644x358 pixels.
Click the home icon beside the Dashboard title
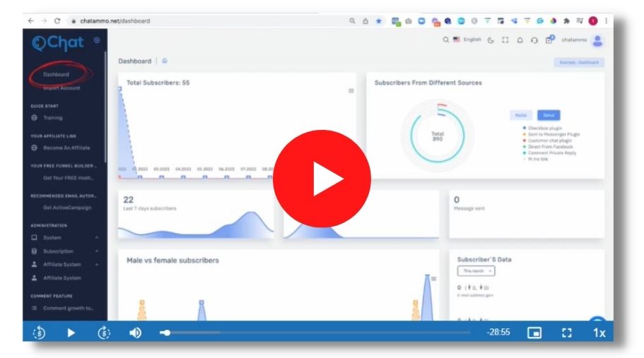165,61
